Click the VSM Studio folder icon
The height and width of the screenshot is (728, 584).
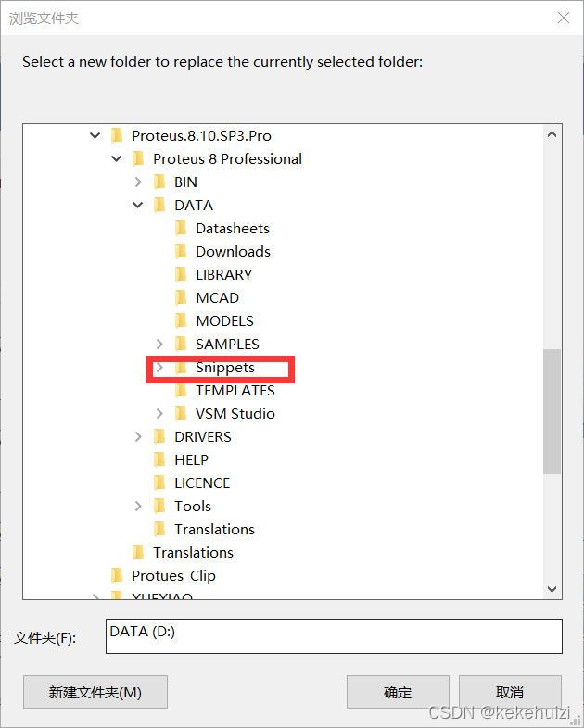click(x=181, y=413)
